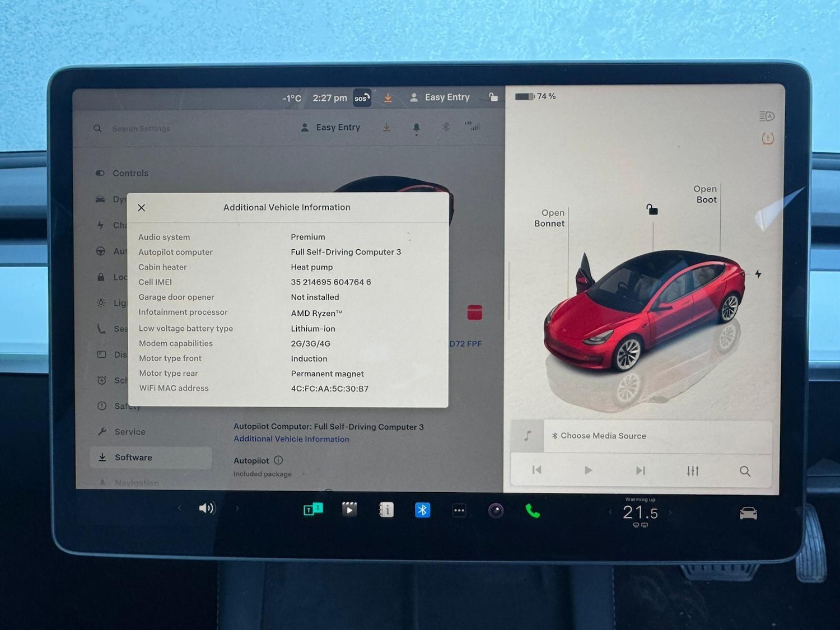Tap the equalizer icon in the media controls
This screenshot has width=840, height=630.
(693, 470)
